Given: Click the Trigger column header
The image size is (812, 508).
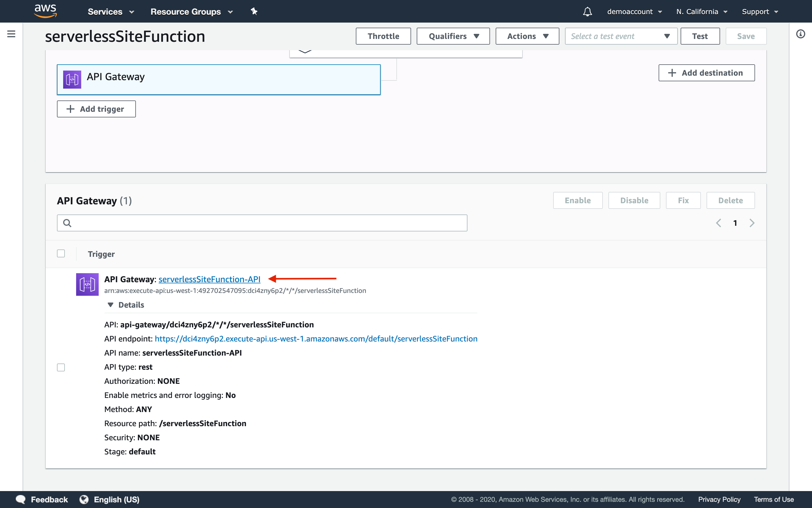Looking at the screenshot, I should (101, 254).
